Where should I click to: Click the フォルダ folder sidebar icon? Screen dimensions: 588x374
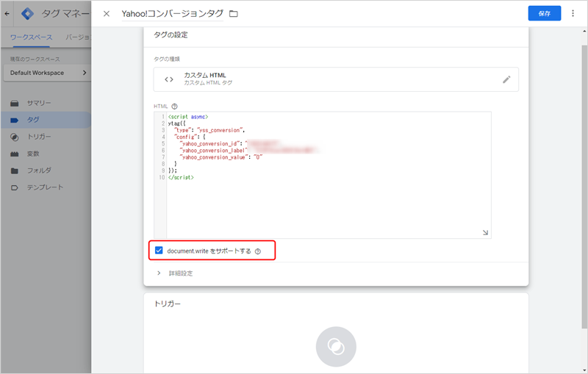coord(15,171)
